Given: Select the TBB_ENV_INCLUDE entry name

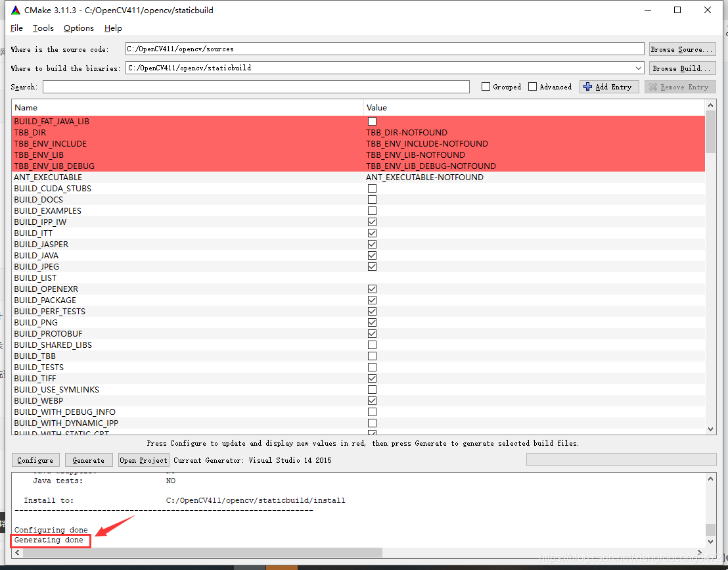Looking at the screenshot, I should pyautogui.click(x=50, y=143).
